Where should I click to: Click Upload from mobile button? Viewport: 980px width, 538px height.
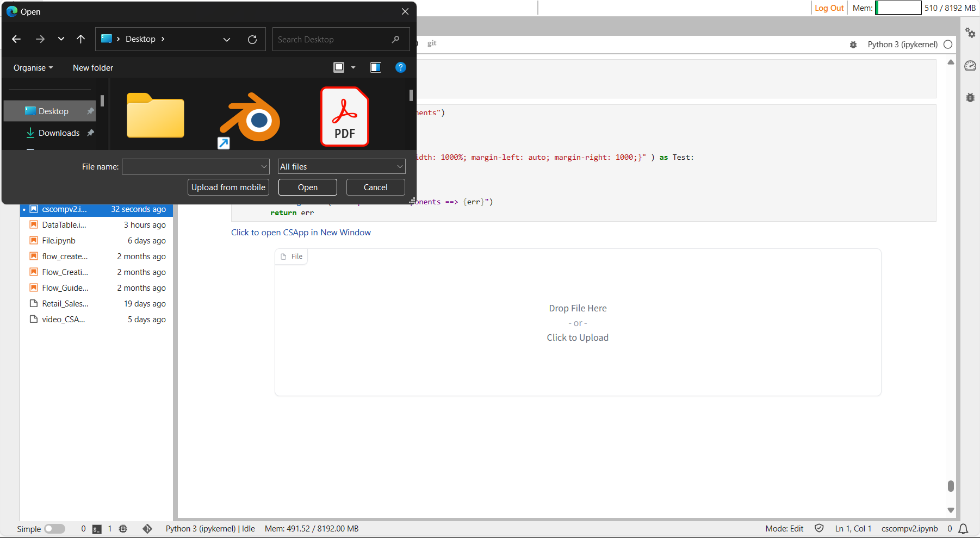228,187
